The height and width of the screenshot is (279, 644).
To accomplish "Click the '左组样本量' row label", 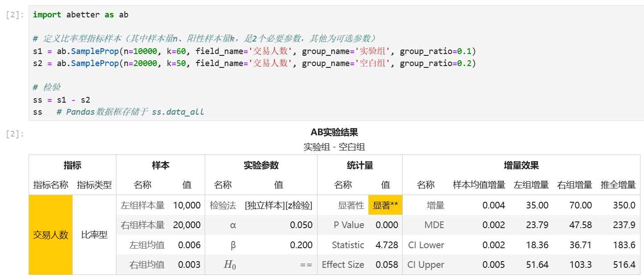I will (142, 205).
